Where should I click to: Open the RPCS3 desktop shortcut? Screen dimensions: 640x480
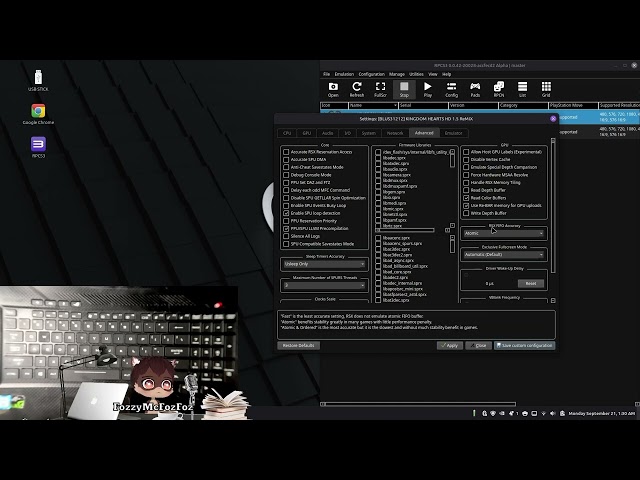point(38,147)
